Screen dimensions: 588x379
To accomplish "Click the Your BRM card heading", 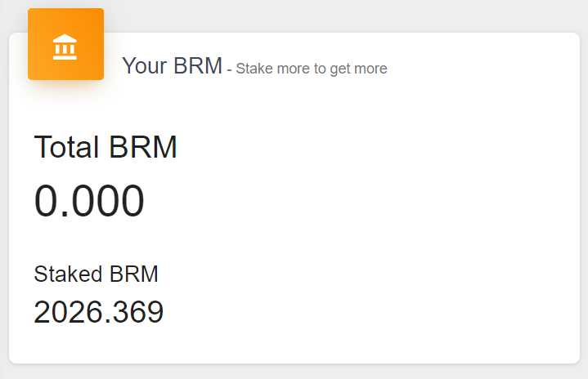I will tap(172, 66).
